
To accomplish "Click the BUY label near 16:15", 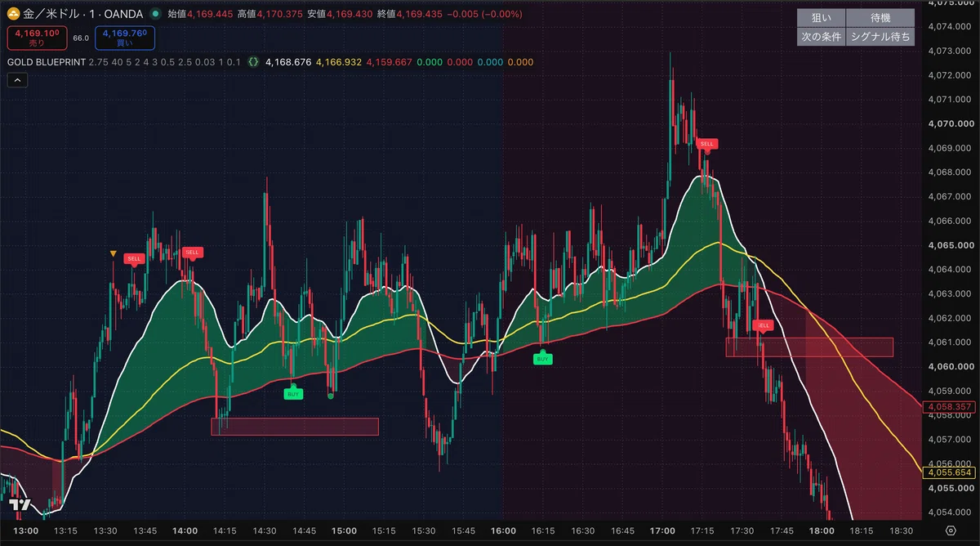I will pyautogui.click(x=543, y=358).
